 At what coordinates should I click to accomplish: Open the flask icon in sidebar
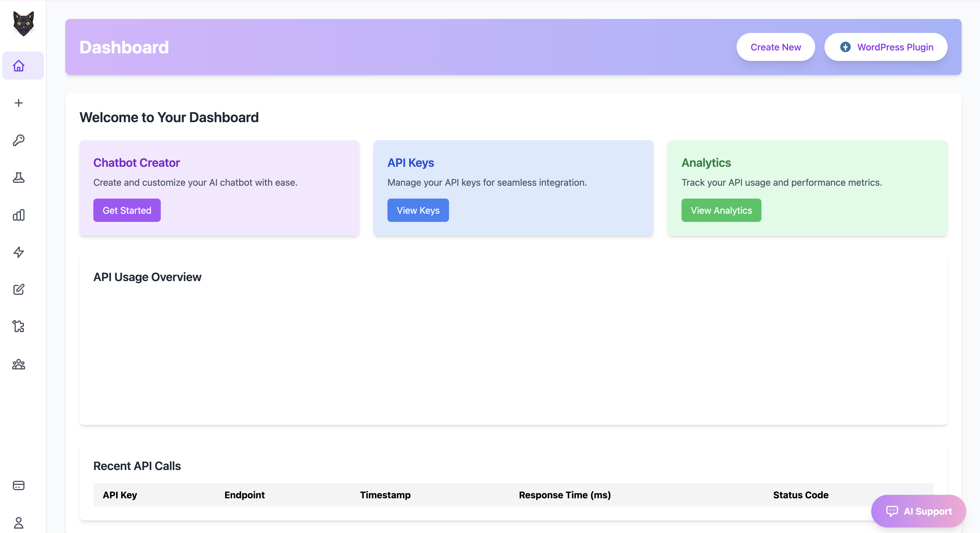pos(19,178)
